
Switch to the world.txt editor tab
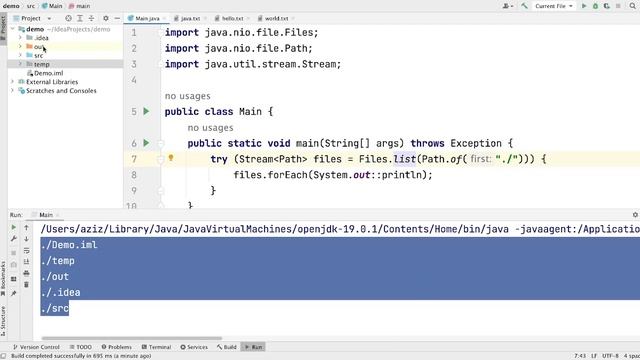tap(276, 18)
